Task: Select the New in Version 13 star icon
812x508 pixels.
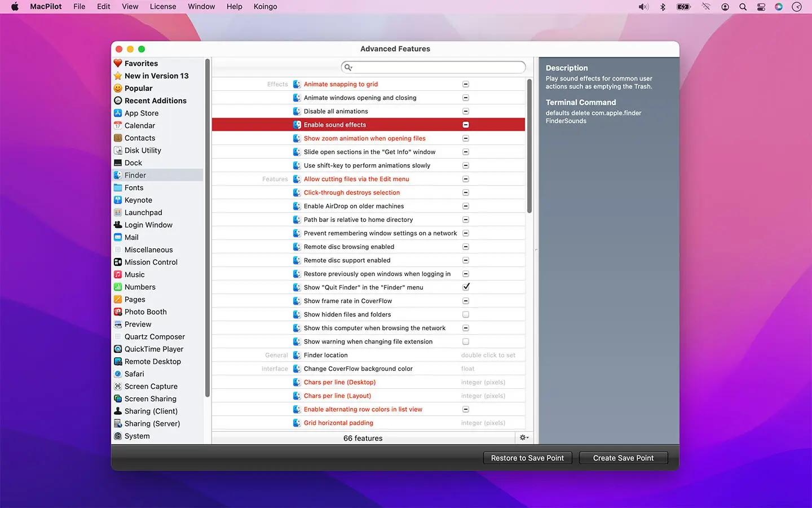Action: (118, 76)
